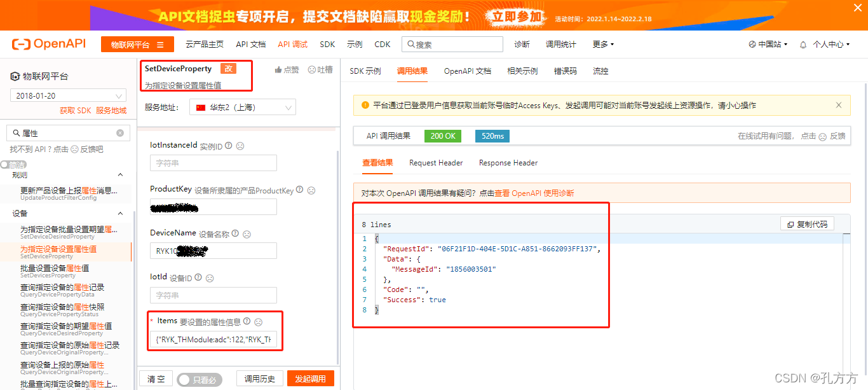Click the sad-face icon next to ProductKey
Image resolution: width=868 pixels, height=390 pixels.
311,190
